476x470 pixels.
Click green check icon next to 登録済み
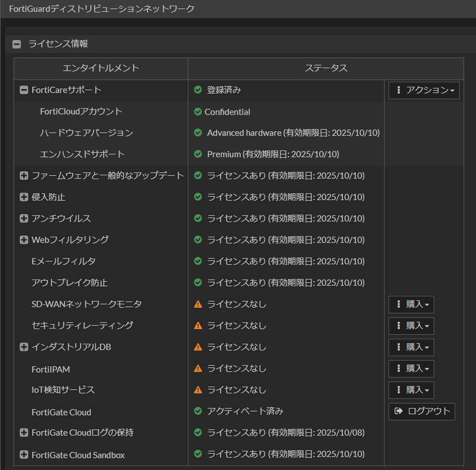coord(198,90)
